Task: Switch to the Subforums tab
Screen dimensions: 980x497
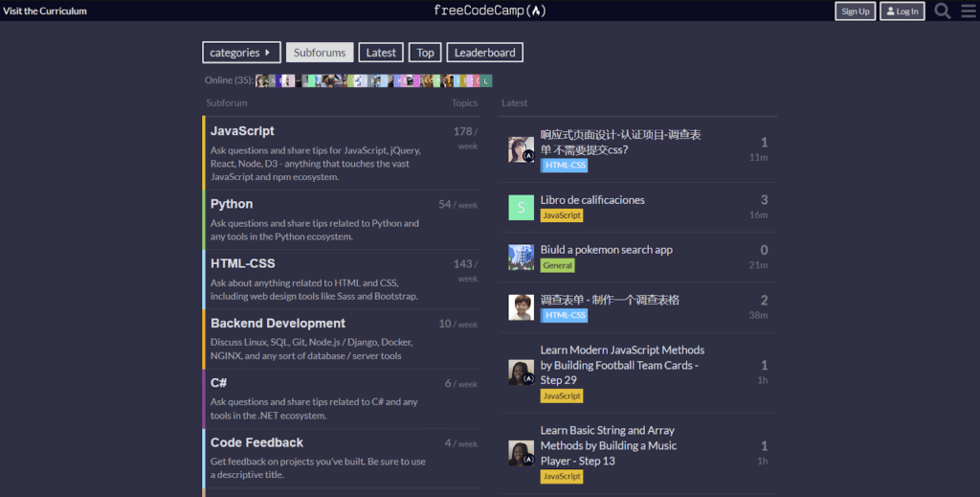Action: [x=320, y=53]
